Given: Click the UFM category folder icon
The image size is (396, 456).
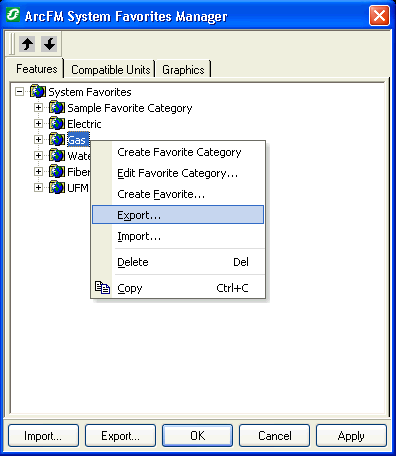Looking at the screenshot, I should (57, 188).
